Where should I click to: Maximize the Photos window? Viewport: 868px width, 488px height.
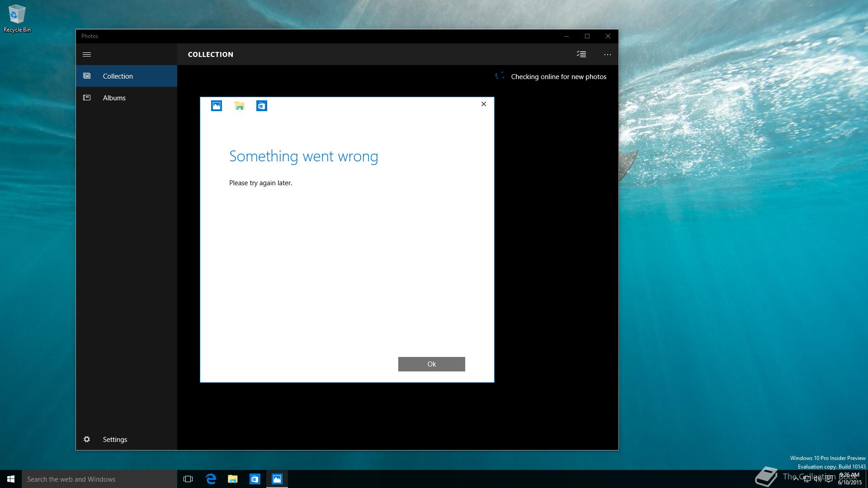point(587,36)
